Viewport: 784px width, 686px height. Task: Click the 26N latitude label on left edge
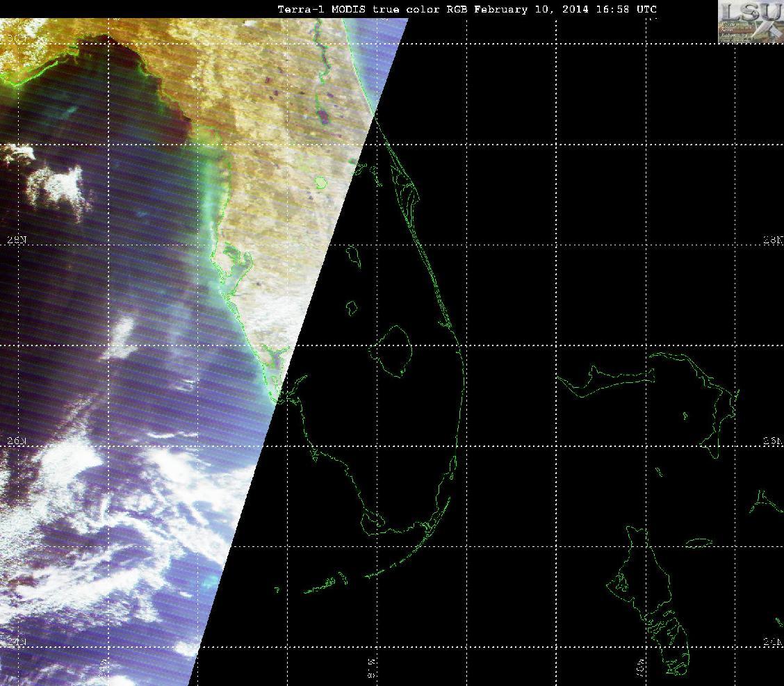click(17, 441)
